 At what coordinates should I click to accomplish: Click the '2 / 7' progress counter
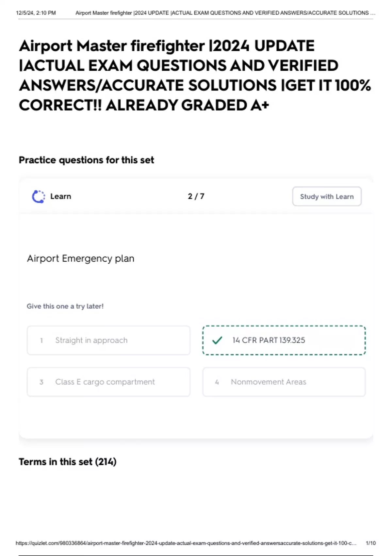(x=196, y=196)
